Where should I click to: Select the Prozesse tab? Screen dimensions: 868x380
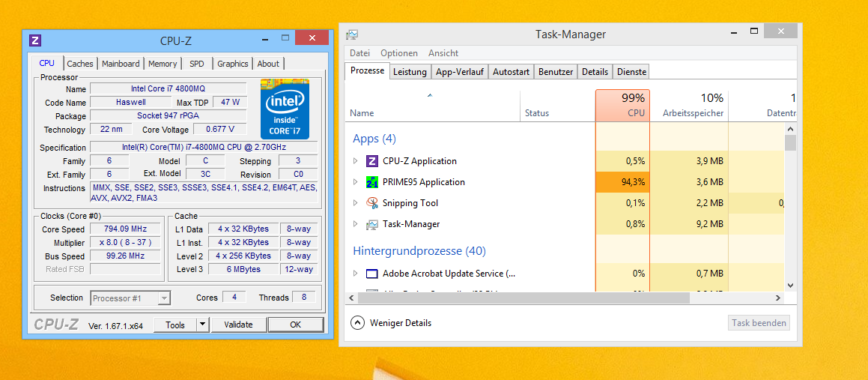point(367,71)
